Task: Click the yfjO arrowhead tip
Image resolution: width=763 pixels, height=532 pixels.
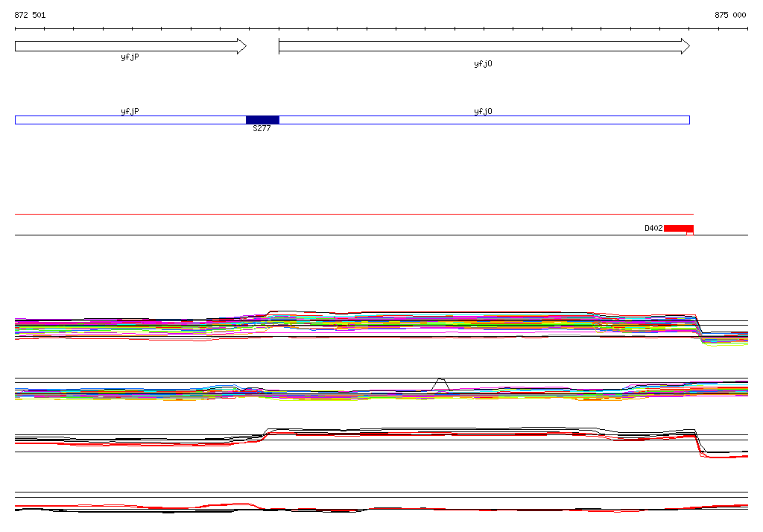Action: 686,46
